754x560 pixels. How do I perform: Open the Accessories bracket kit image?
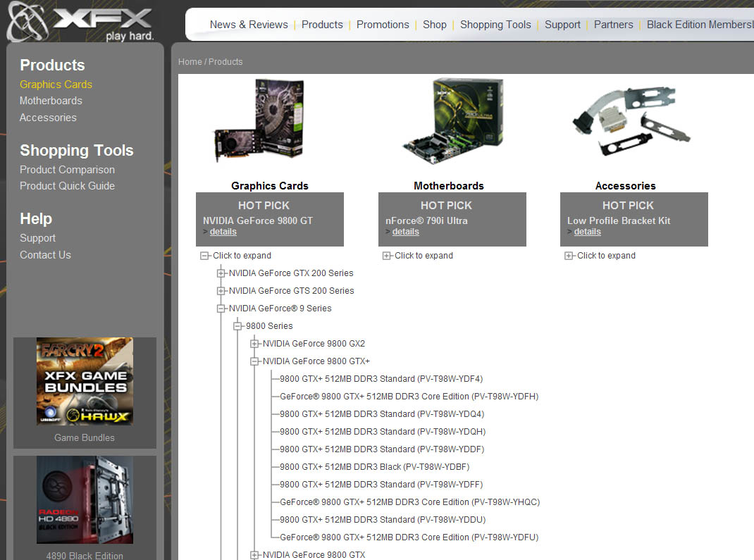pyautogui.click(x=631, y=122)
